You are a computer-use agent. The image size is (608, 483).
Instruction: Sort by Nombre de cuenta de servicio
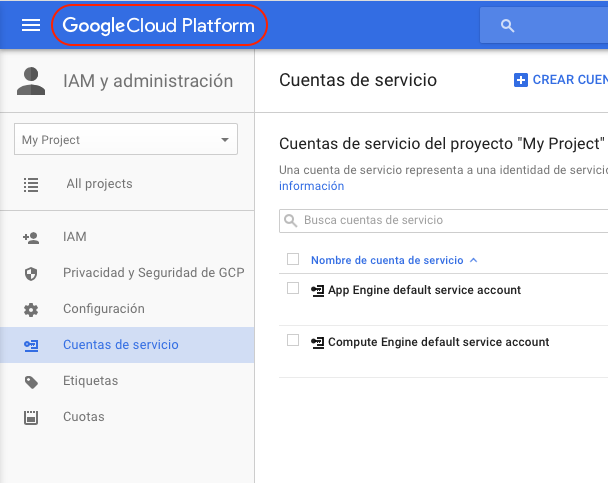387,260
